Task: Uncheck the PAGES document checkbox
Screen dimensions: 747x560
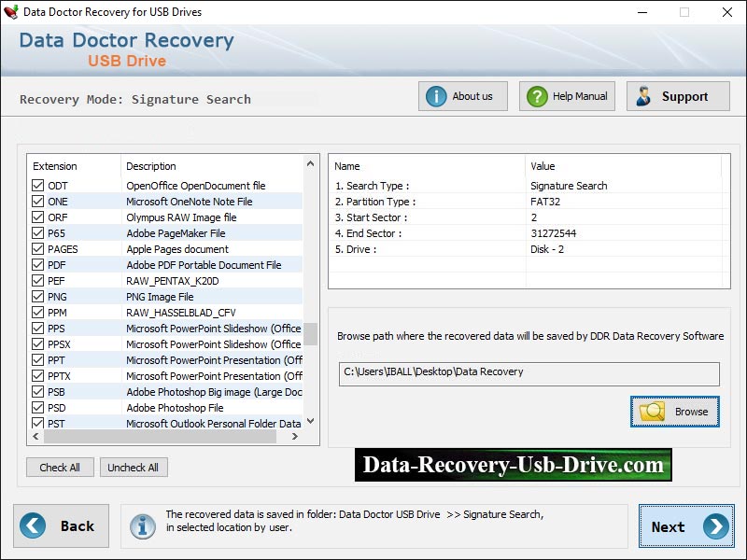Action: point(37,248)
